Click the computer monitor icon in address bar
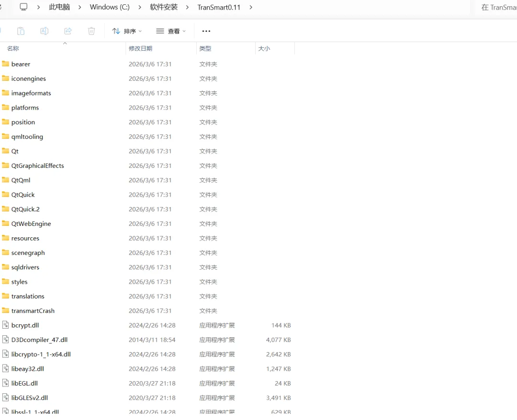This screenshot has height=420, width=517. pos(24,7)
